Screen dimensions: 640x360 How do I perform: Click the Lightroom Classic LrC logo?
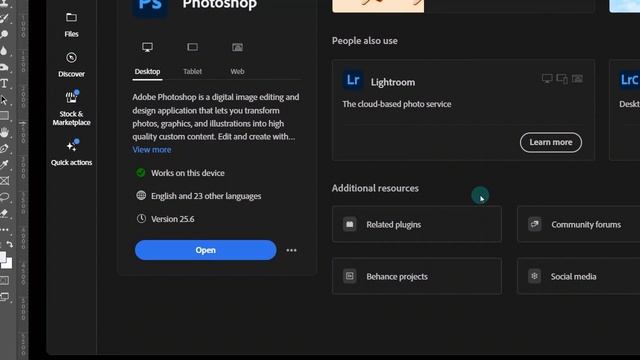[629, 80]
